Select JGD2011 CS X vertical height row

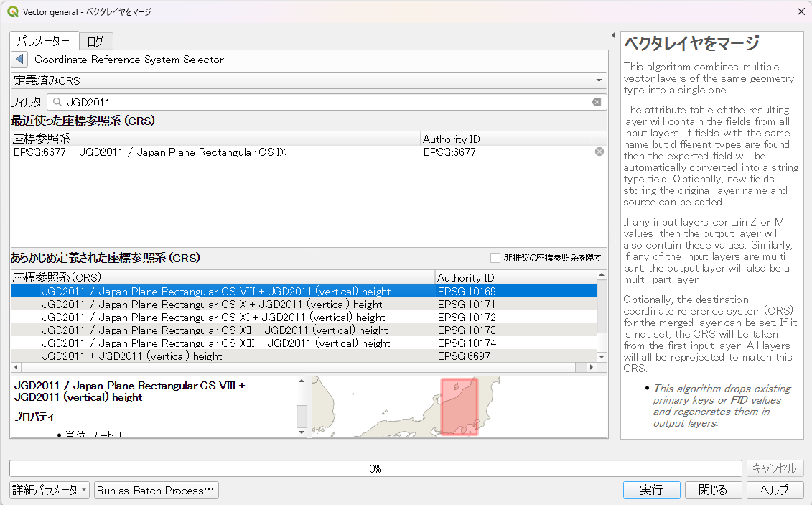point(304,304)
